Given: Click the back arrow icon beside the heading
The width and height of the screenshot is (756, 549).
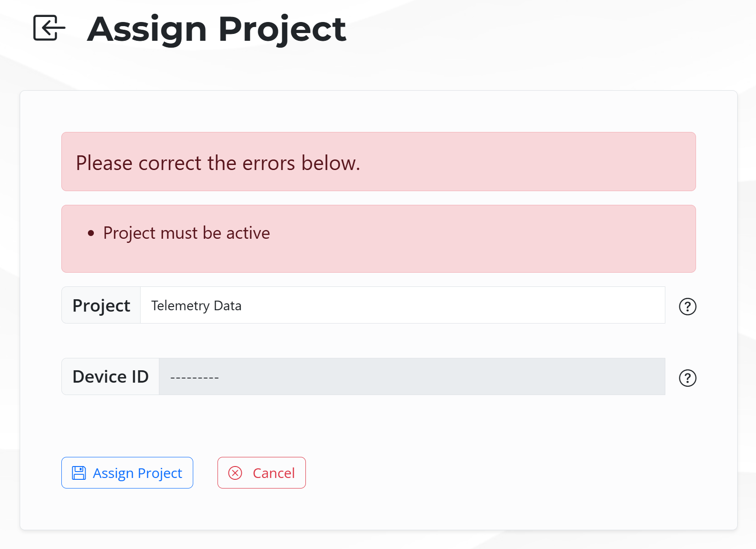Looking at the screenshot, I should click(49, 28).
